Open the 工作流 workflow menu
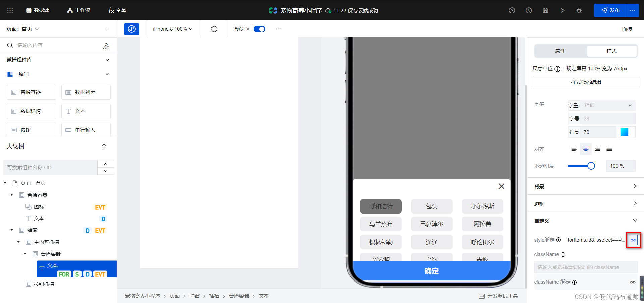 click(x=79, y=10)
